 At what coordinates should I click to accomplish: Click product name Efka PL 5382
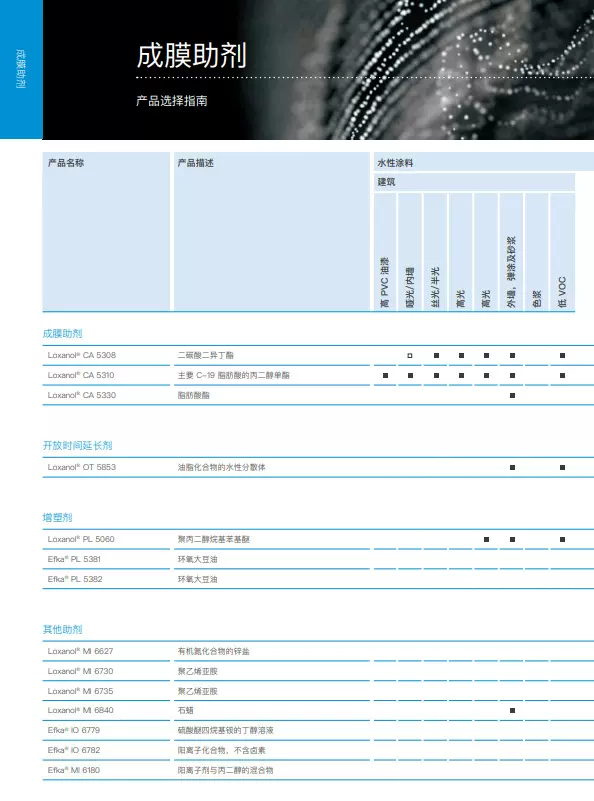point(75,579)
